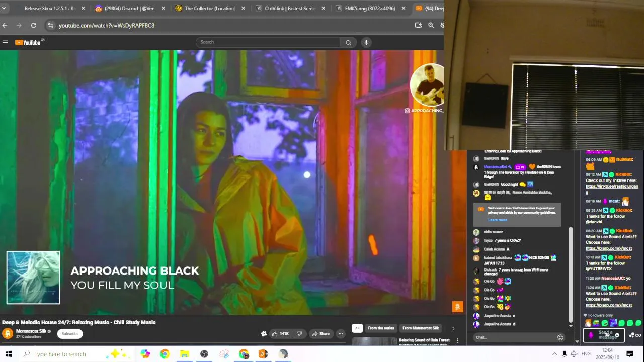Open the Windows notification center icon

tap(629, 354)
